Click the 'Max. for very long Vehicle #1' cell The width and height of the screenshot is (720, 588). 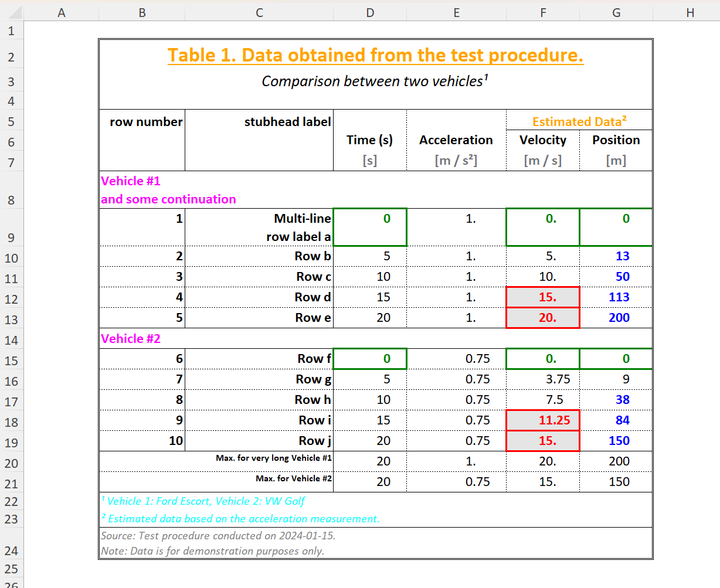259,458
